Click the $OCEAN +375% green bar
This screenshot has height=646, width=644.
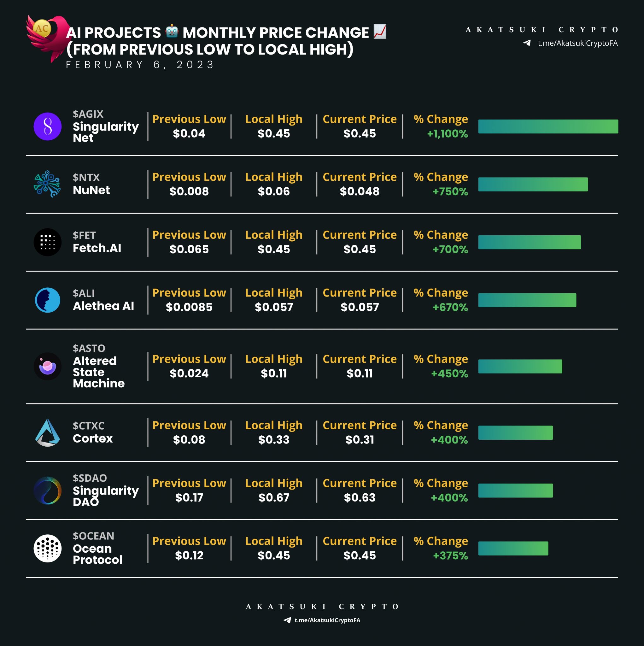(513, 548)
